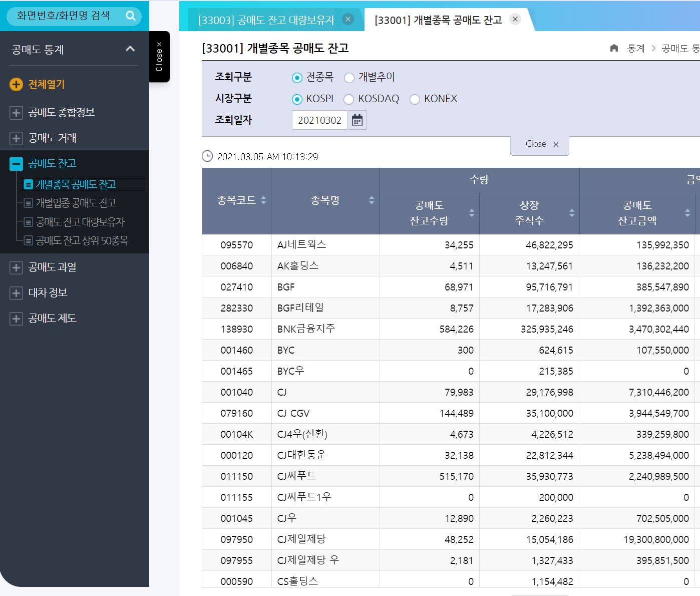The height and width of the screenshot is (596, 700).
Task: Click the Close x search panel button
Action: pos(540,144)
